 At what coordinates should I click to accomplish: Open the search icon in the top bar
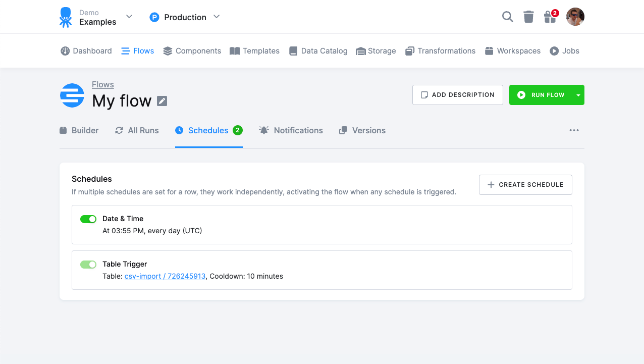pyautogui.click(x=507, y=17)
